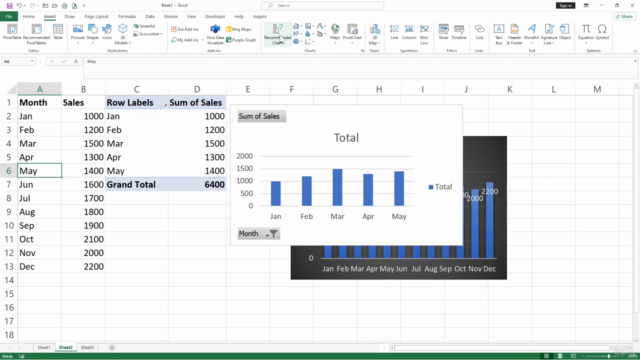Insert a Text Box
This screenshot has width=640, height=360.
pos(499,33)
